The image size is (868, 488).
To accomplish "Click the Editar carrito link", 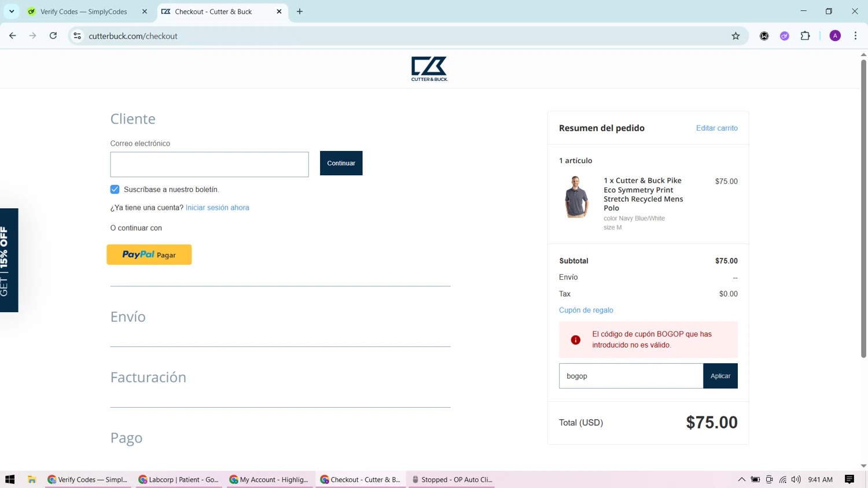I will tap(717, 128).
